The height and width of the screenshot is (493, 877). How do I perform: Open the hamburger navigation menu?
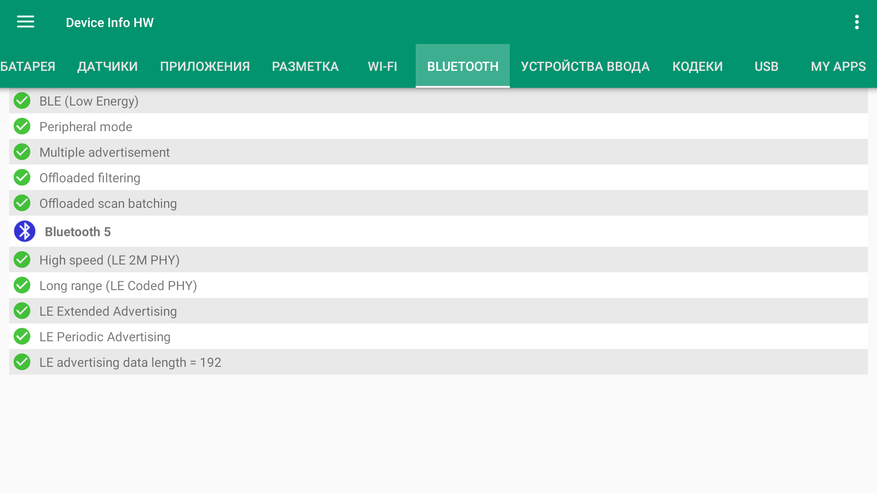[x=25, y=22]
